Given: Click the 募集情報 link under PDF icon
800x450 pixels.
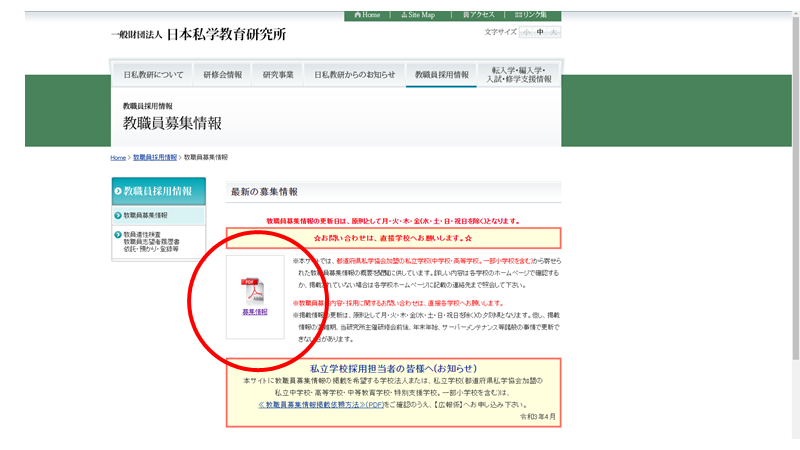Looking at the screenshot, I should (255, 312).
